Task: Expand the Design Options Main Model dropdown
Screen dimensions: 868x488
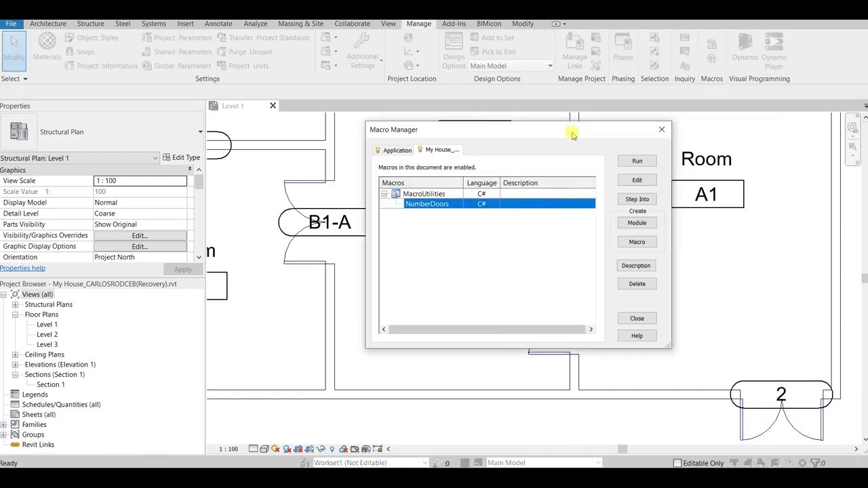Action: click(549, 66)
